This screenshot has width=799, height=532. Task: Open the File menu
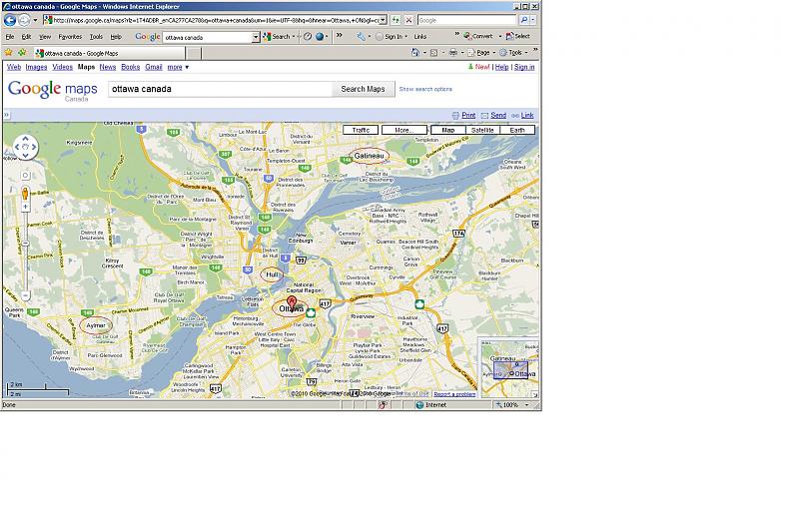coord(10,37)
